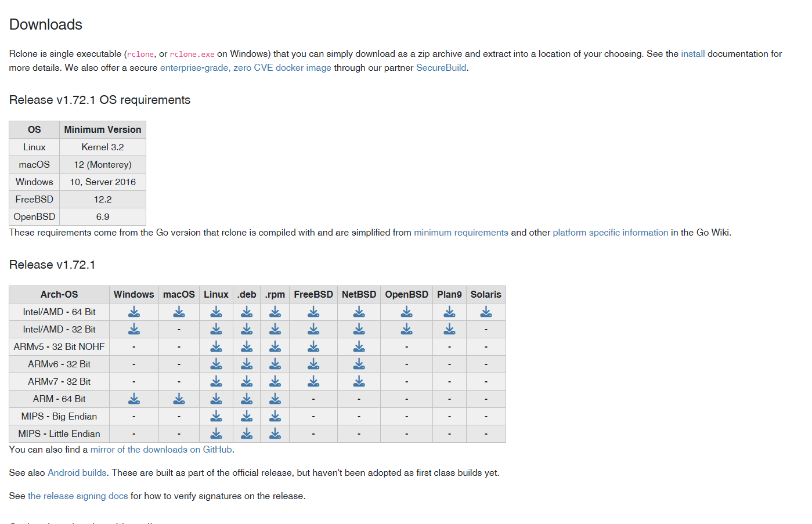Open the minimum requirements link

point(461,233)
